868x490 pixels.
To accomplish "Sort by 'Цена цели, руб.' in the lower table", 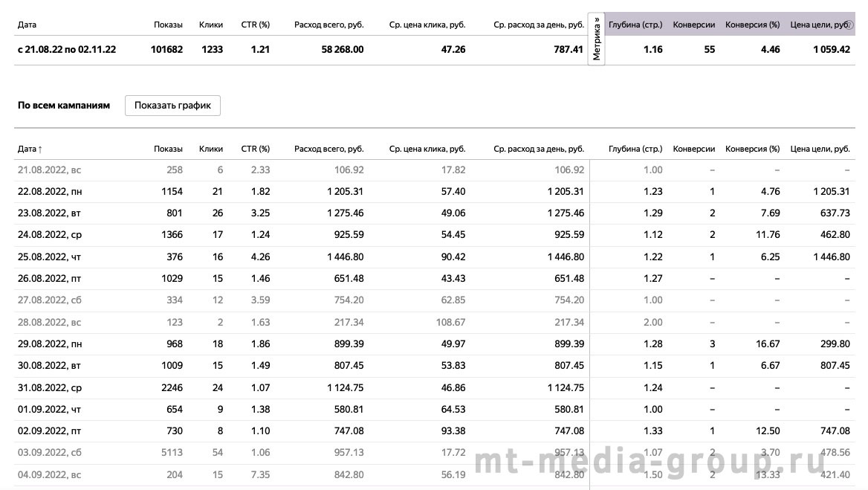I will click(x=820, y=149).
